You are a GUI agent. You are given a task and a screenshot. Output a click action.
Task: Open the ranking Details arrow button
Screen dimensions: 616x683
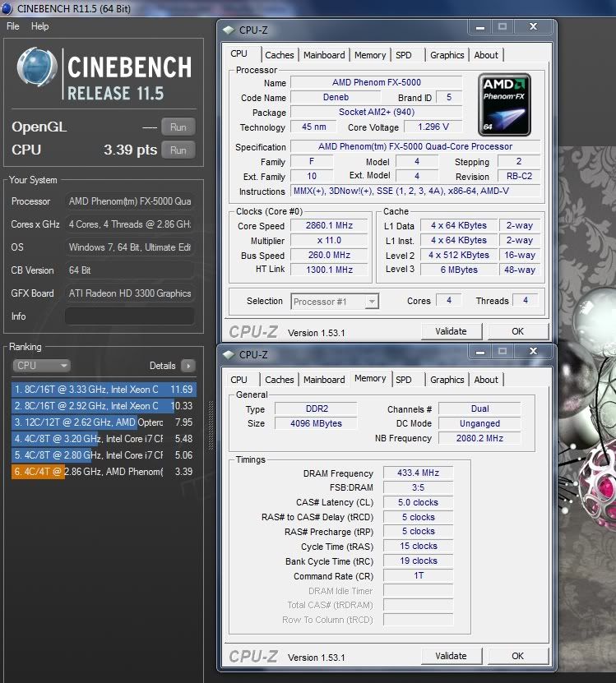point(188,366)
